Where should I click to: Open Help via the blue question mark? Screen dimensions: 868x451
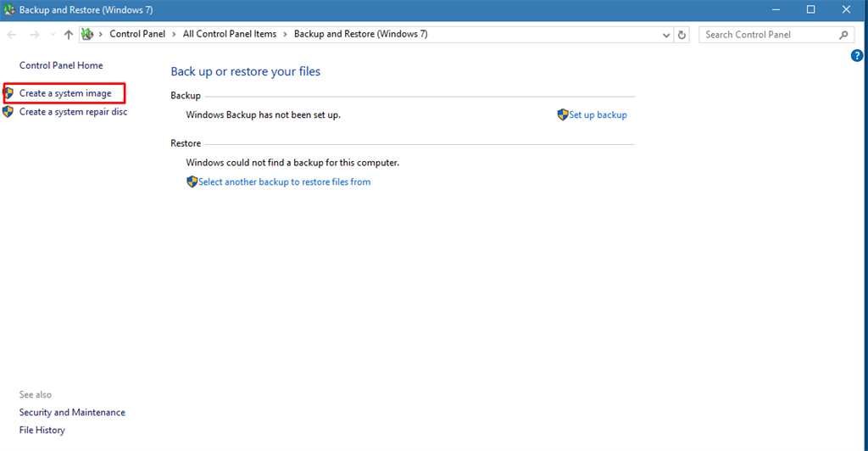tap(857, 55)
